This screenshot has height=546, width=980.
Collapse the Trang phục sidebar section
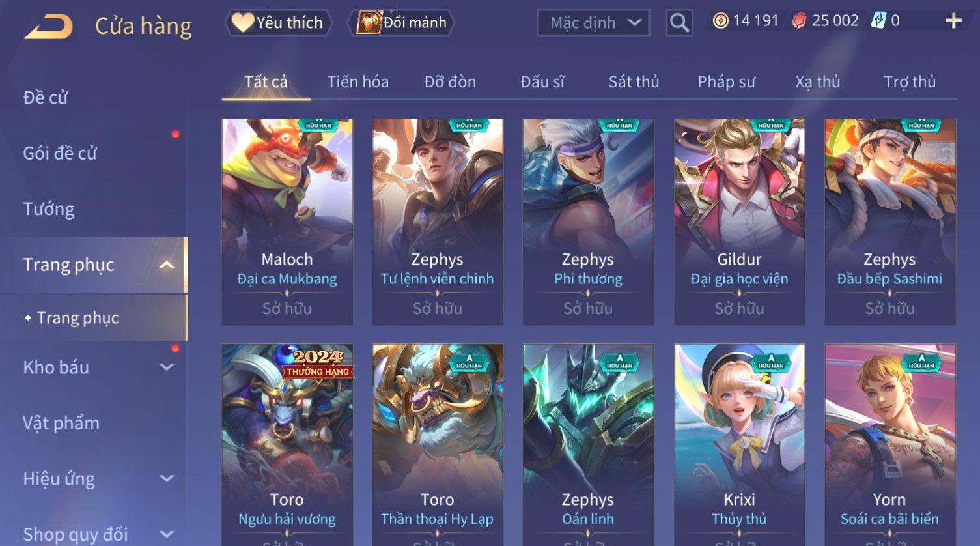click(167, 265)
